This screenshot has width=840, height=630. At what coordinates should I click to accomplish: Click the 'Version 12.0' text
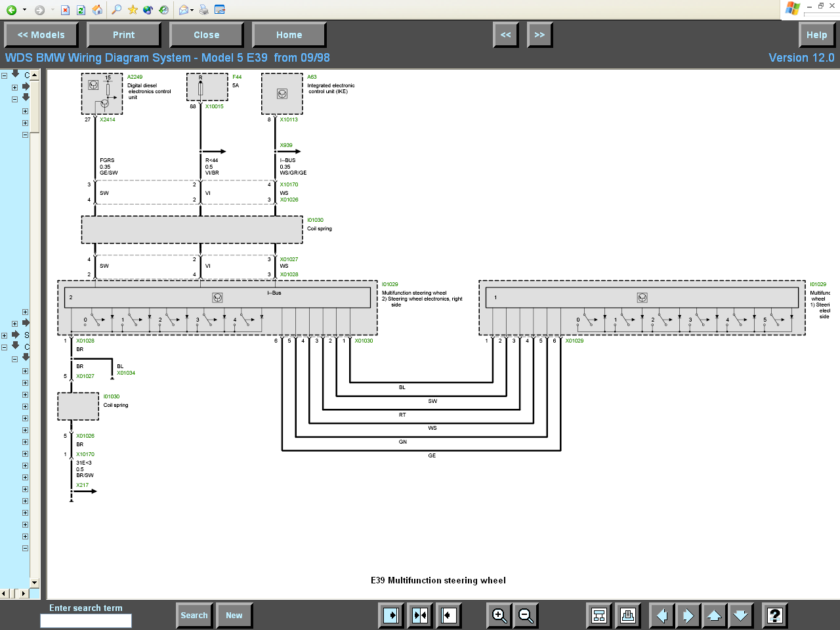[x=801, y=58]
